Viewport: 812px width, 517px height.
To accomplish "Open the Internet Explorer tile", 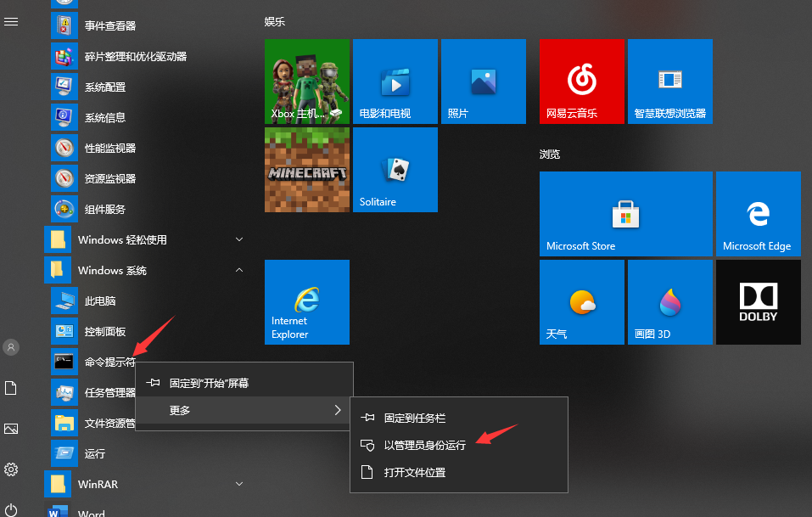I will [307, 302].
